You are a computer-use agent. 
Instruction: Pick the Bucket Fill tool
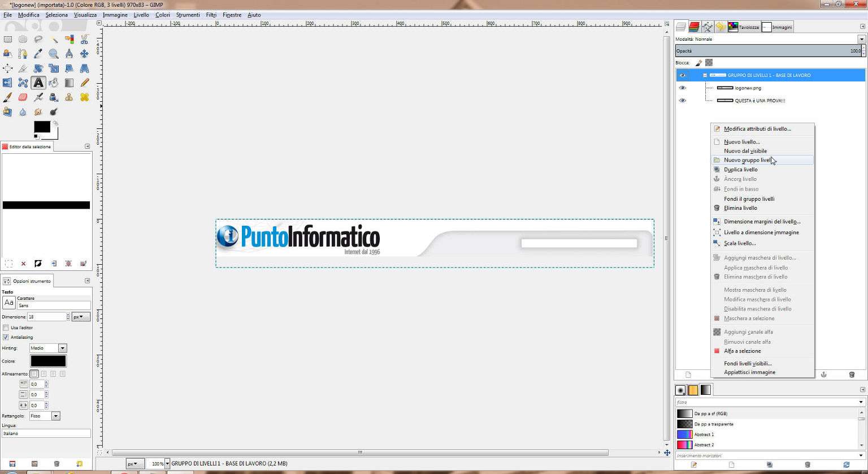click(x=54, y=83)
